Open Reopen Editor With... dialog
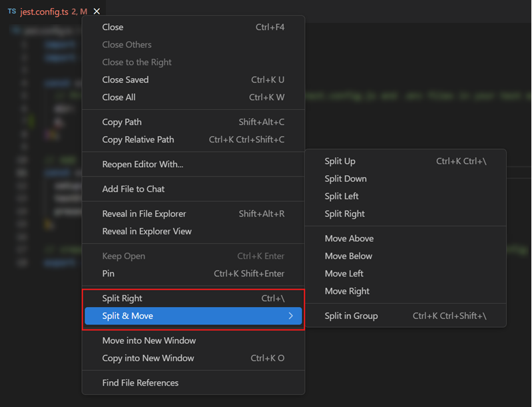Image resolution: width=532 pixels, height=407 pixels. click(142, 165)
